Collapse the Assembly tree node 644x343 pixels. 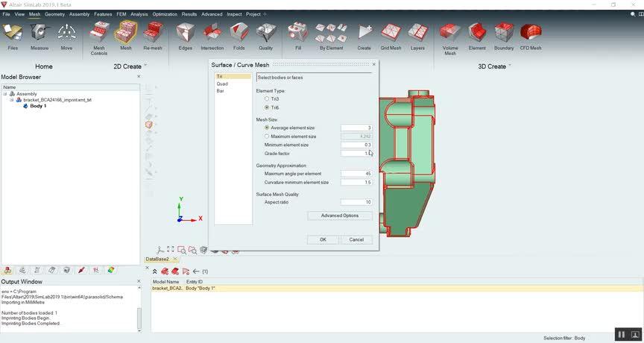[4, 94]
